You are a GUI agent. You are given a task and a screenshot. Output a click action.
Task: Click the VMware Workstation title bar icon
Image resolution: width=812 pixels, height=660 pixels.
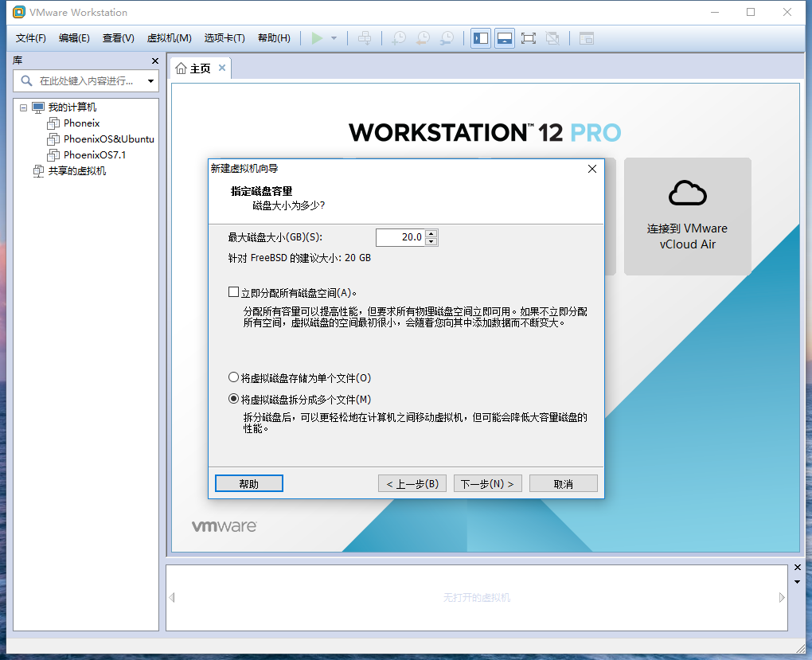(18, 12)
